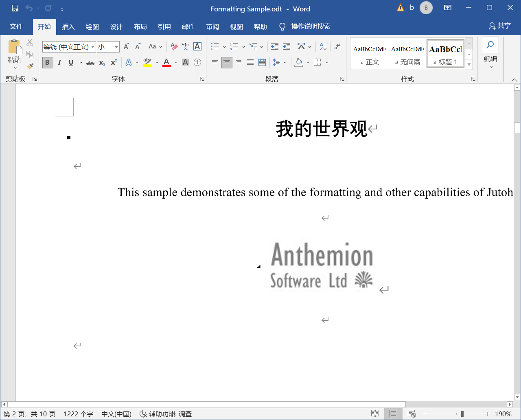Apply the 标题 1 style

[x=445, y=55]
